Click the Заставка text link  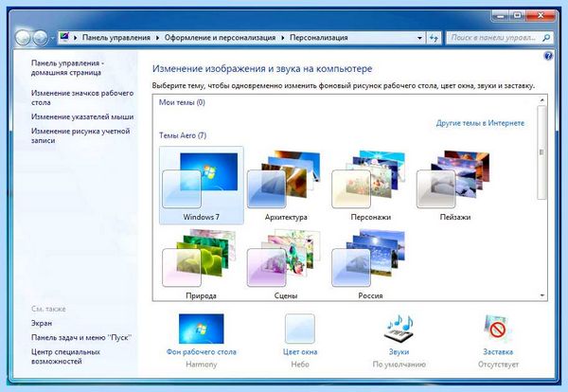coord(498,352)
